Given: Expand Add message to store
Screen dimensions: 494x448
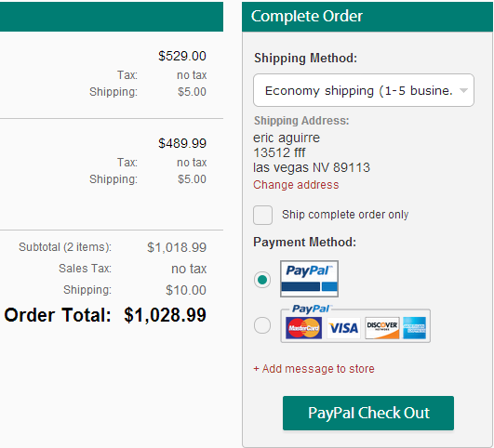Looking at the screenshot, I should pyautogui.click(x=314, y=369).
